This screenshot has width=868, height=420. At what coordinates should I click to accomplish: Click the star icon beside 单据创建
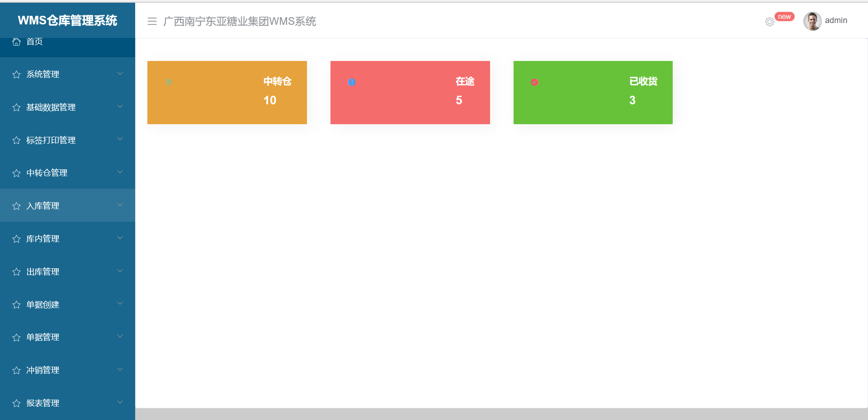click(x=16, y=304)
